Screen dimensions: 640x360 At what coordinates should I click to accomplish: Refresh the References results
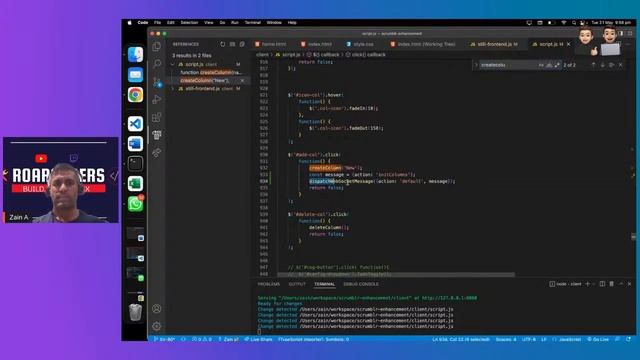tap(222, 44)
